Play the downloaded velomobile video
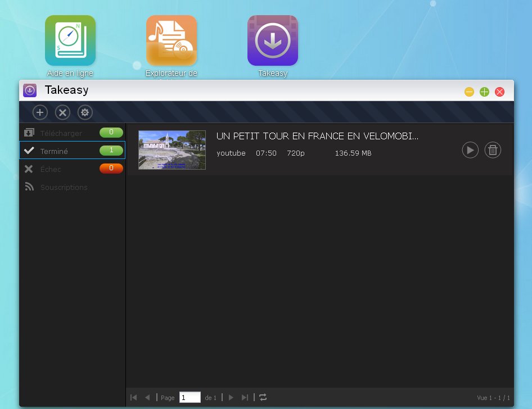 pyautogui.click(x=470, y=150)
